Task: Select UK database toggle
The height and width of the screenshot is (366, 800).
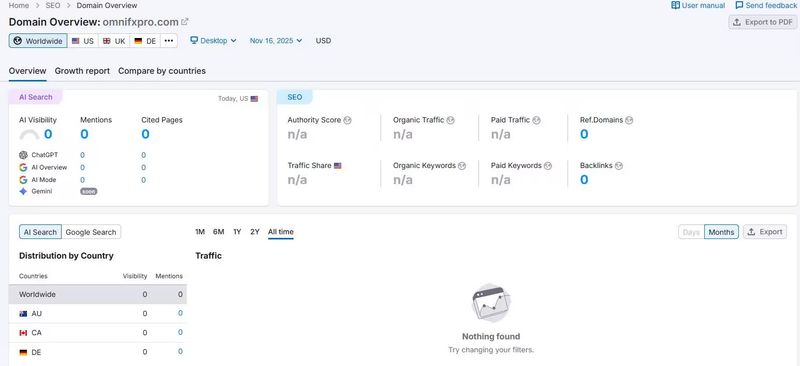Action: pos(114,41)
